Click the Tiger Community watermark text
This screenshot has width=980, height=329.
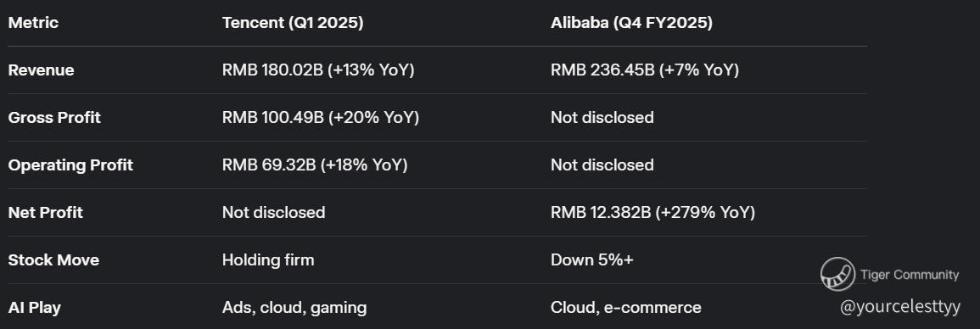[910, 275]
